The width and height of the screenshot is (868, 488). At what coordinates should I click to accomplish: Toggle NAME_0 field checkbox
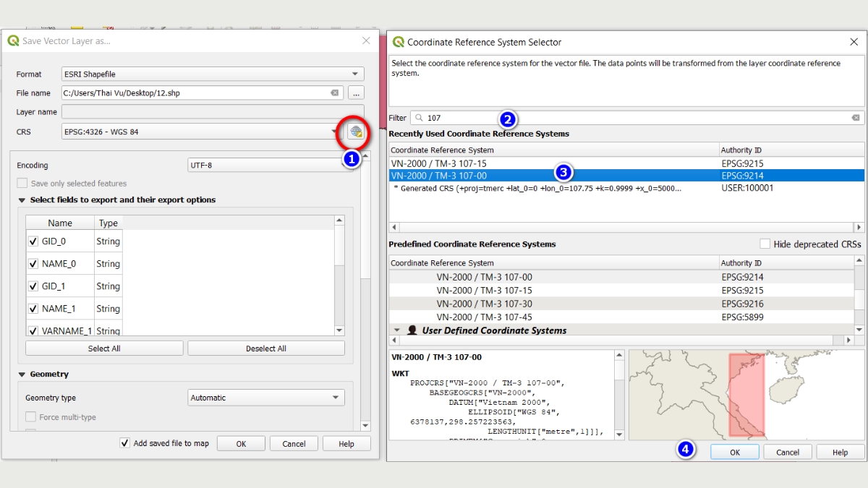(x=33, y=264)
